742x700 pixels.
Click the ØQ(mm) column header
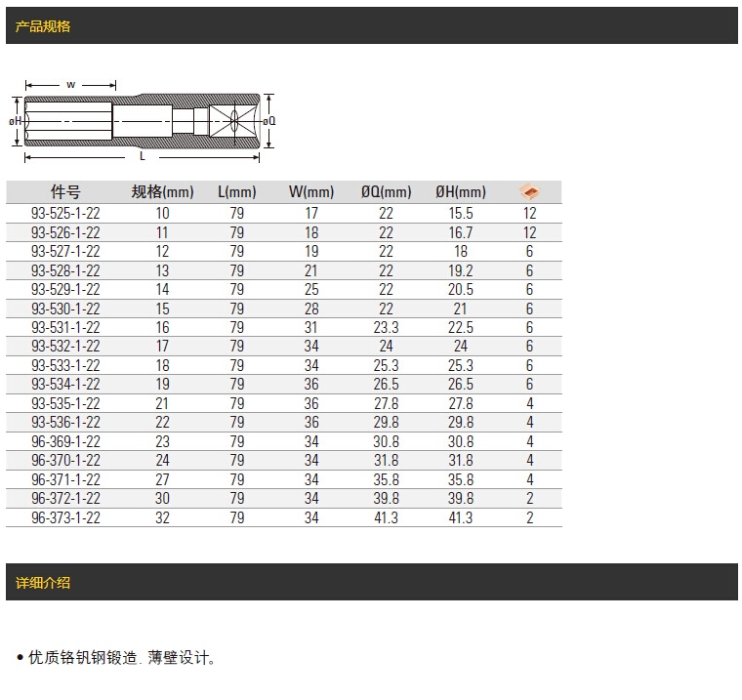(x=387, y=192)
